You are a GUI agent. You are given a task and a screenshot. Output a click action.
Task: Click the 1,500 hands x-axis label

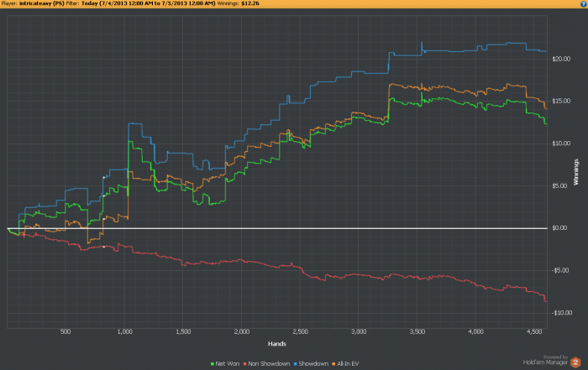tap(183, 331)
